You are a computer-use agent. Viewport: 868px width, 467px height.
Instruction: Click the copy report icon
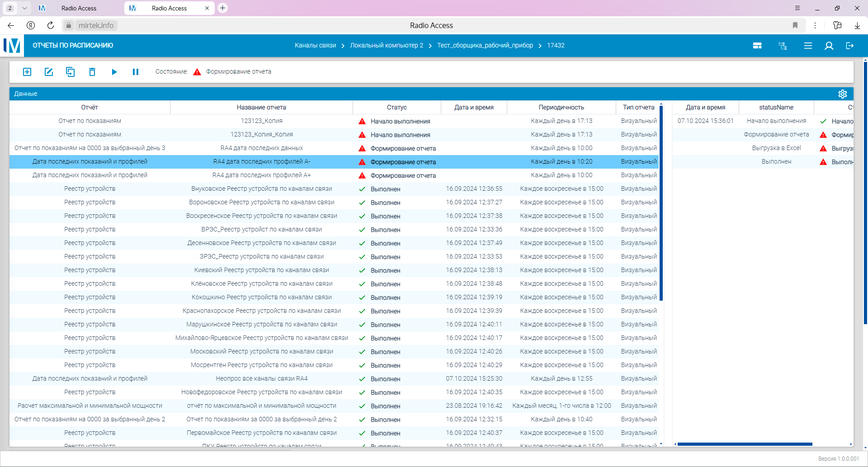point(70,72)
